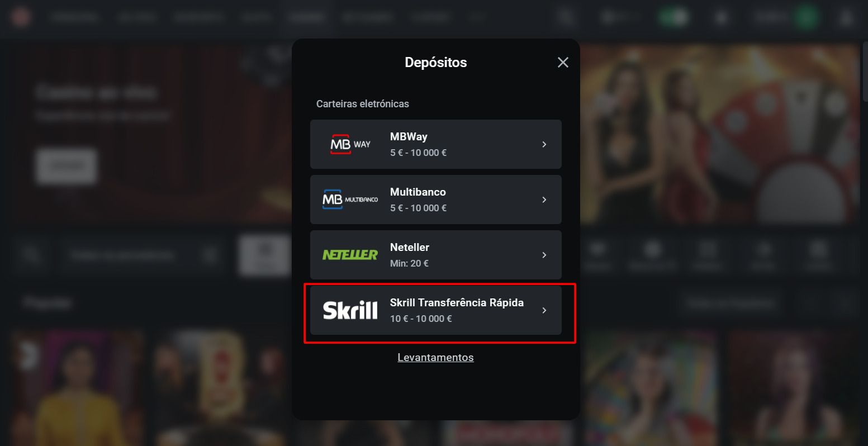Image resolution: width=868 pixels, height=446 pixels.
Task: Expand MBWay option using its chevron arrow
Action: [x=544, y=144]
